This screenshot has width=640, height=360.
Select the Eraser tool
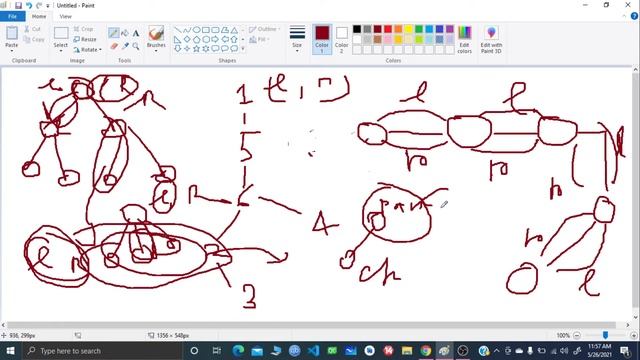[114, 47]
